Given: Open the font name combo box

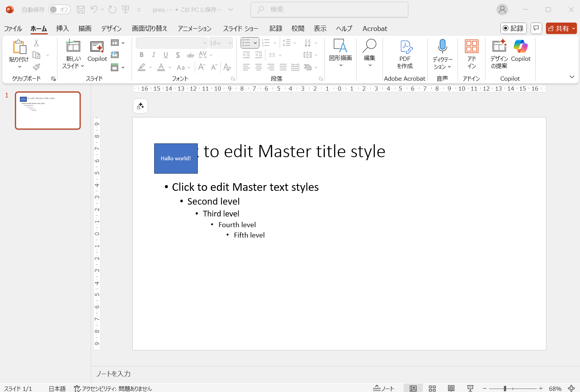Looking at the screenshot, I should [x=172, y=43].
